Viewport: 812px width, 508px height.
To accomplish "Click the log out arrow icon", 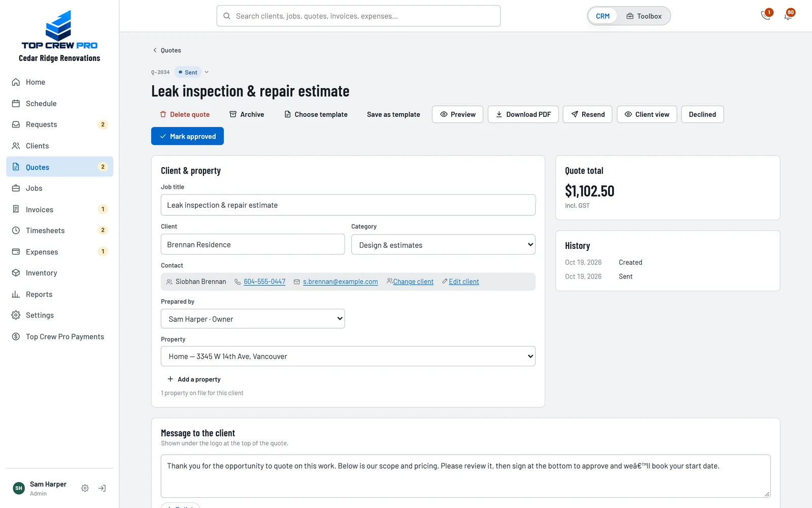I will coord(102,488).
